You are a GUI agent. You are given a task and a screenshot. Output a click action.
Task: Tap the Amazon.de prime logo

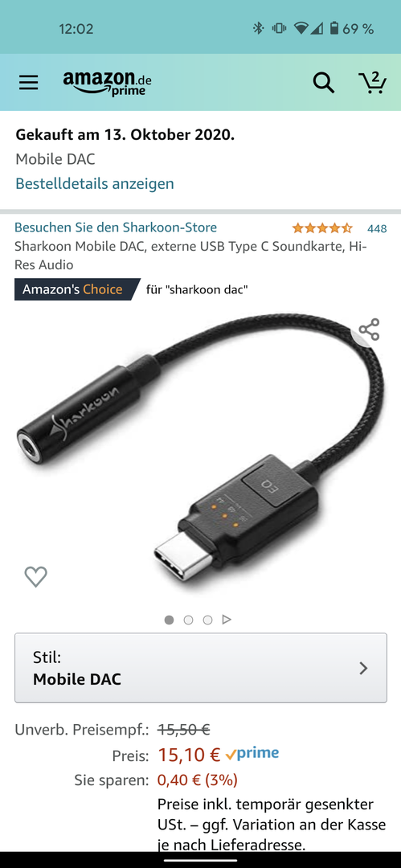pos(107,83)
